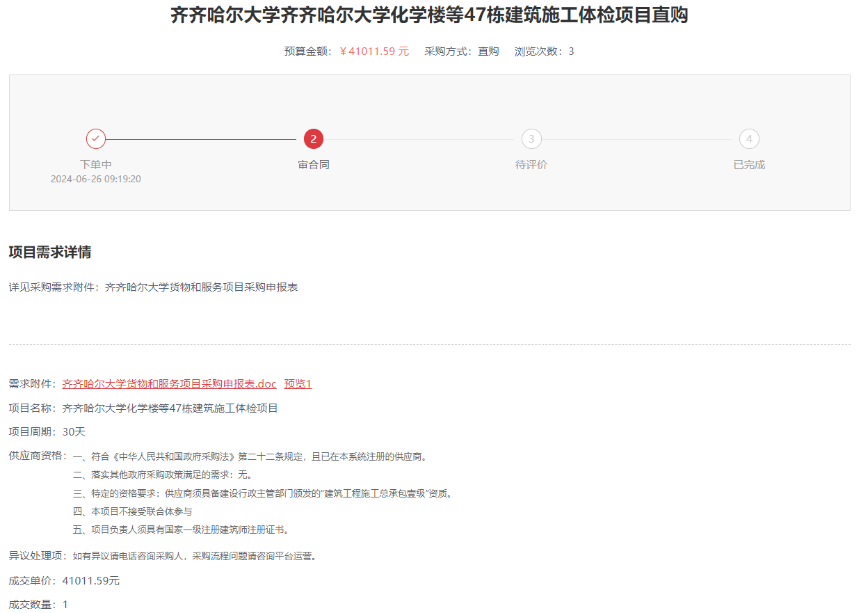Select the 已完成 step label

click(x=749, y=165)
